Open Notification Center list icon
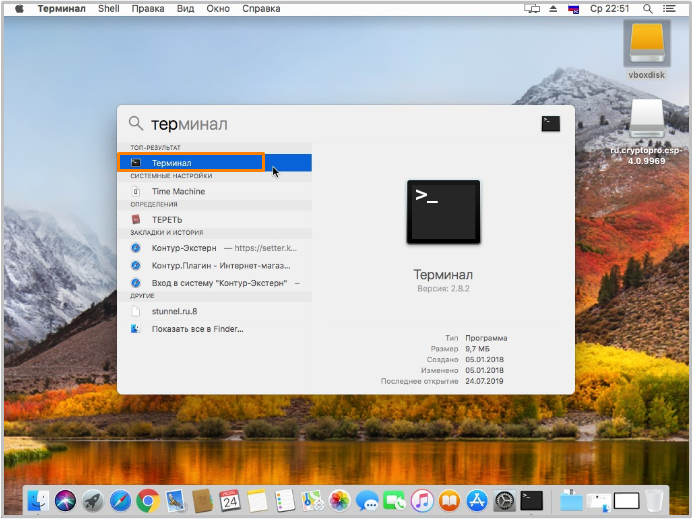692x519 pixels. (x=669, y=8)
